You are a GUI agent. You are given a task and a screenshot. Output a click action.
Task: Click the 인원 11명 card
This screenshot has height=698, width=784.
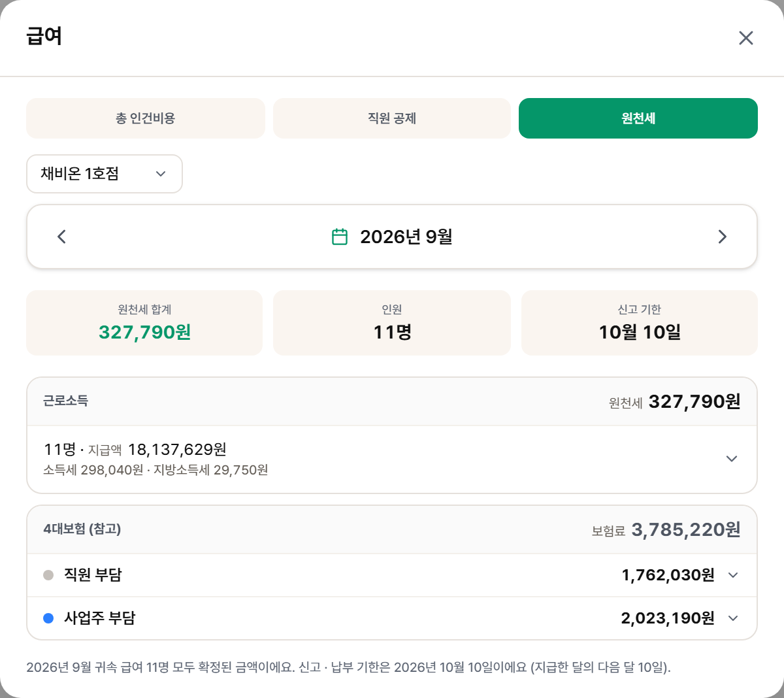(x=392, y=323)
